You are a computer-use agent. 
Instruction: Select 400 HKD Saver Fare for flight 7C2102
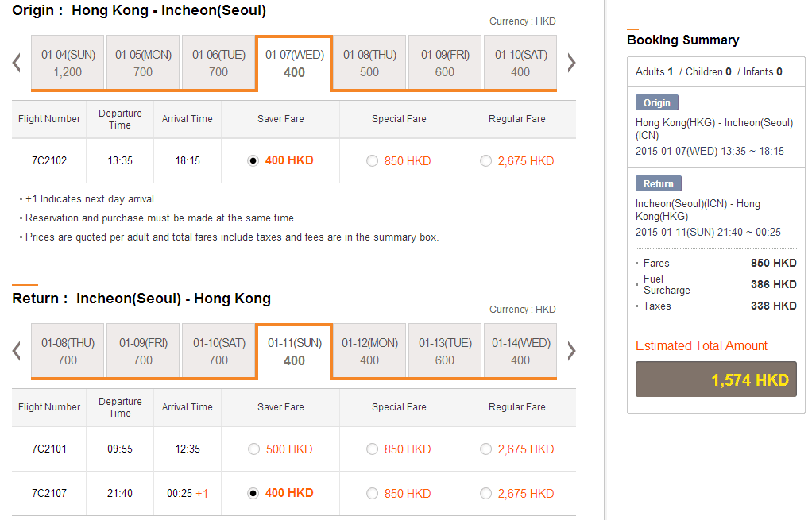pyautogui.click(x=253, y=161)
